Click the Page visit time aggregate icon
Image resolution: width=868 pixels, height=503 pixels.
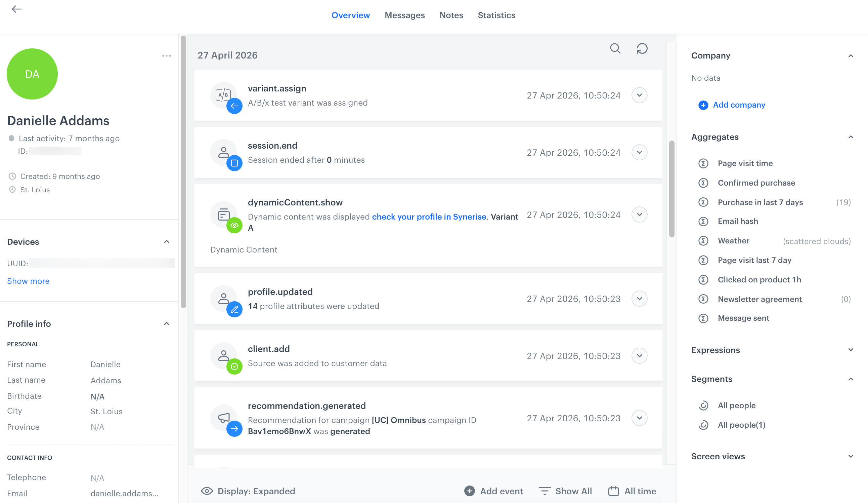[x=703, y=163]
